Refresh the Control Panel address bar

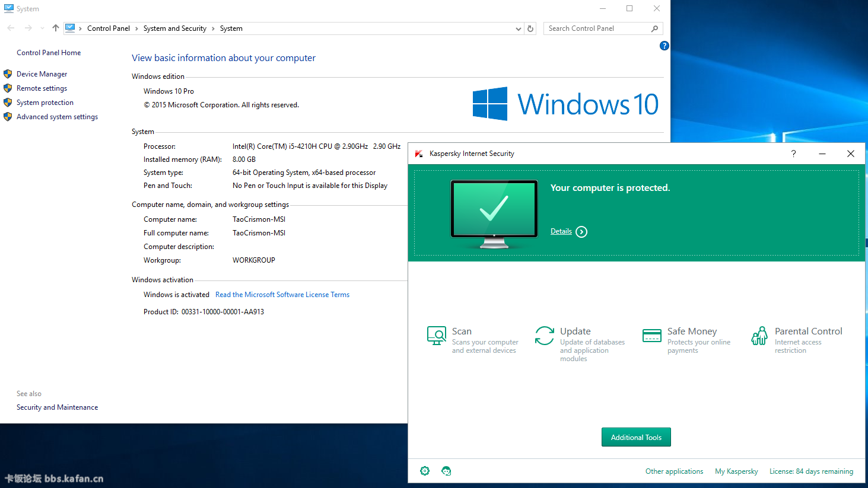click(530, 28)
